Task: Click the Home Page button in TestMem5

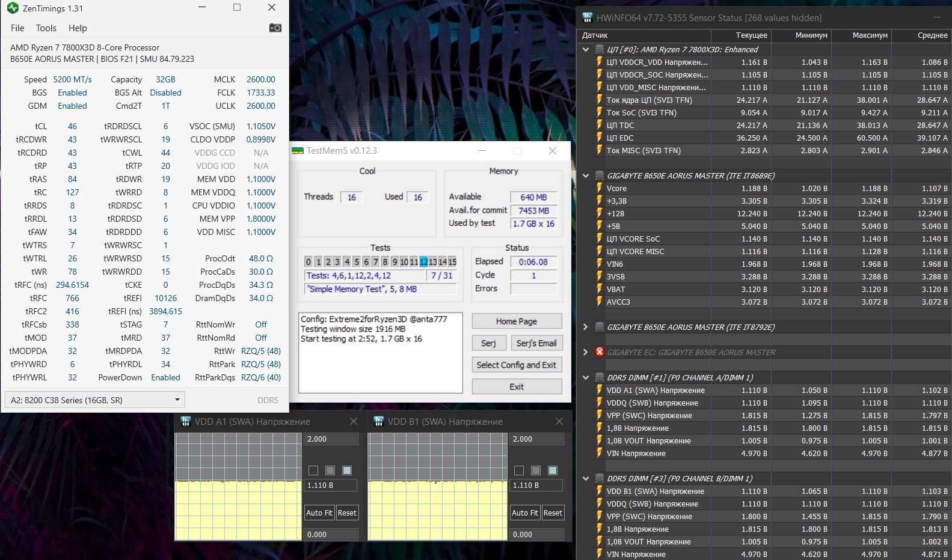Action: (517, 321)
